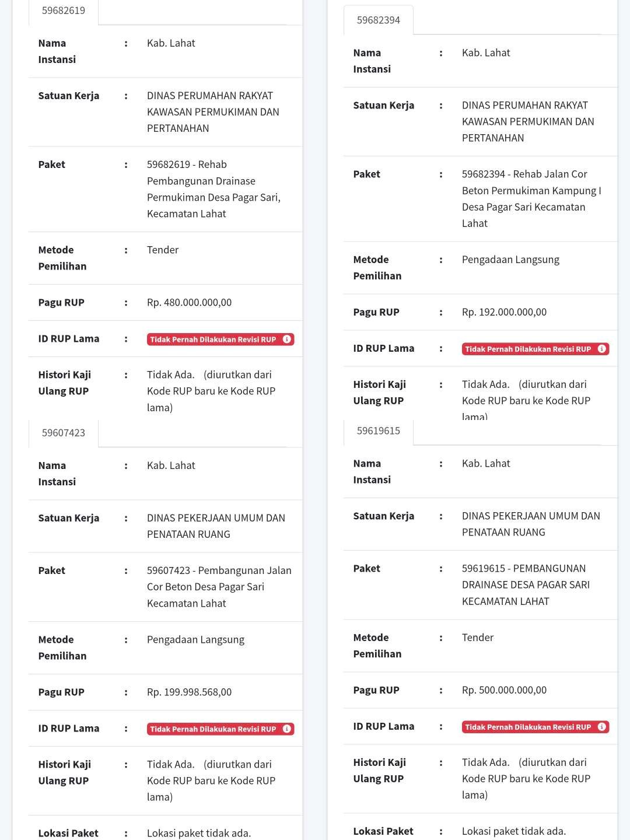The height and width of the screenshot is (840, 630).
Task: Open the 59682619 tab
Action: (64, 10)
